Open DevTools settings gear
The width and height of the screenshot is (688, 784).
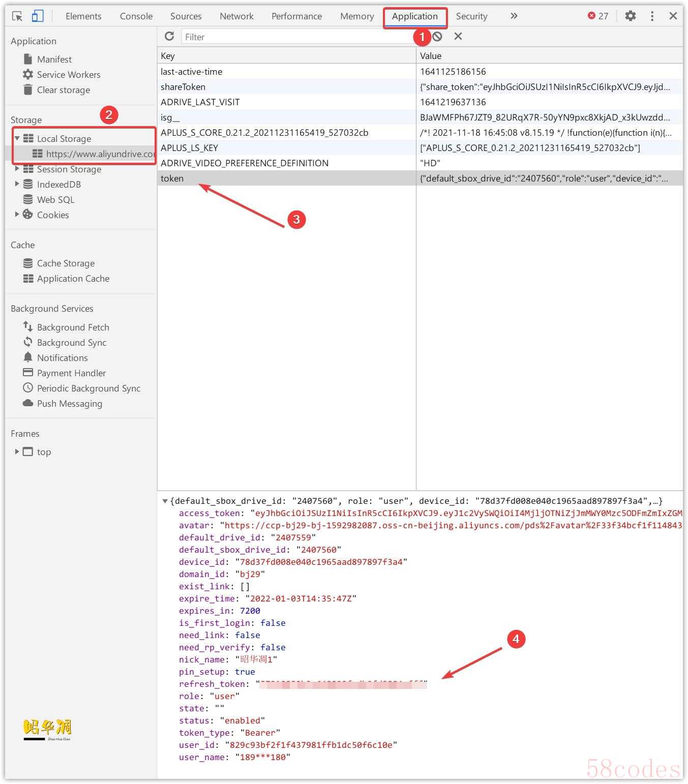[631, 16]
